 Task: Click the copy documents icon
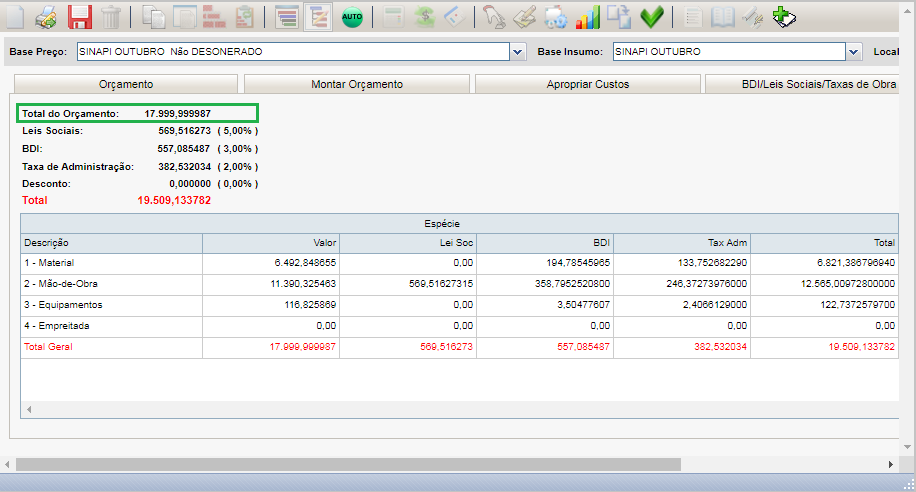coord(154,17)
